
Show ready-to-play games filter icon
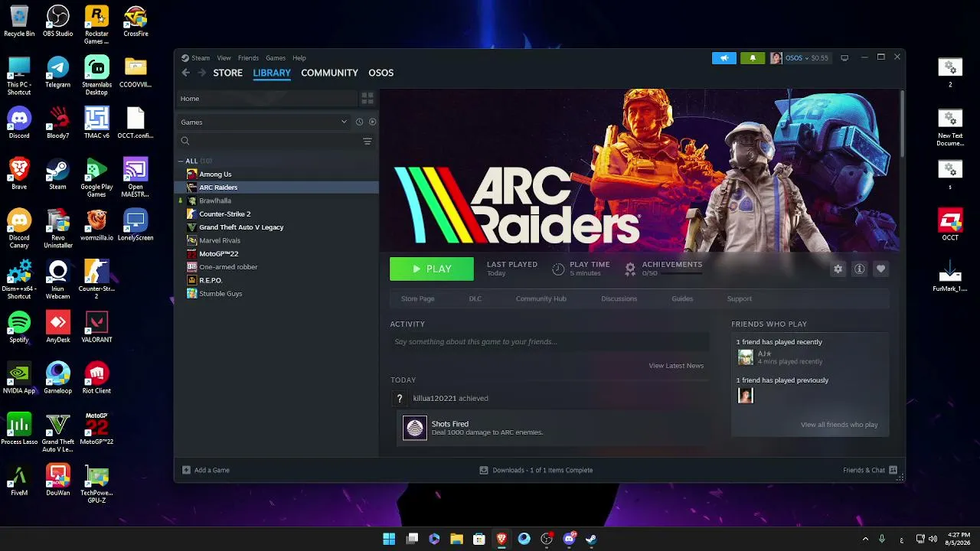(373, 122)
